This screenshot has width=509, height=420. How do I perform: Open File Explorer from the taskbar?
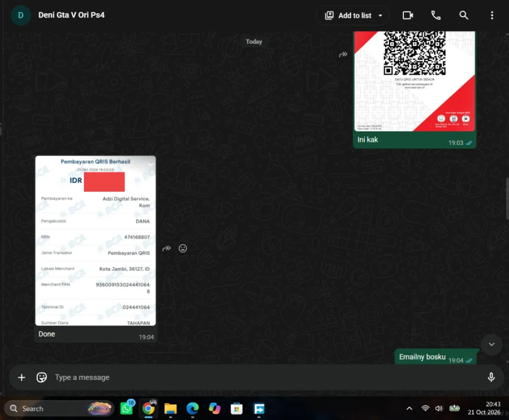[171, 409]
